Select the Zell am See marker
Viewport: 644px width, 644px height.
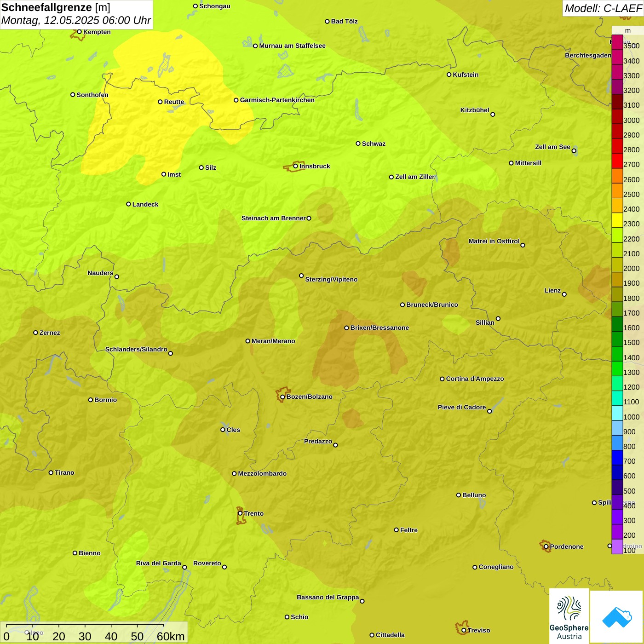(574, 150)
